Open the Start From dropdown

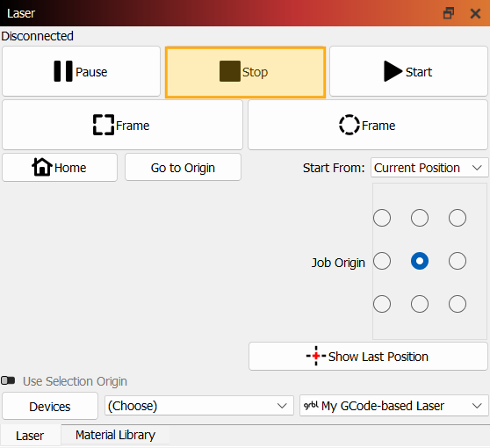[429, 168]
